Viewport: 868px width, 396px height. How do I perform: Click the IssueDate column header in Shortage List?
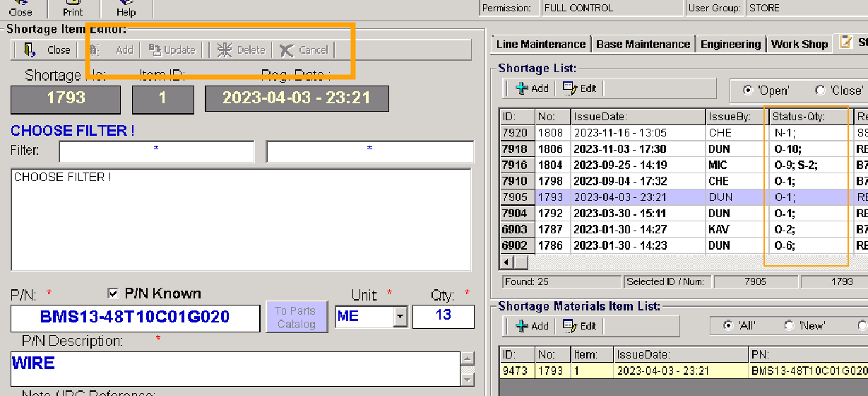click(638, 116)
